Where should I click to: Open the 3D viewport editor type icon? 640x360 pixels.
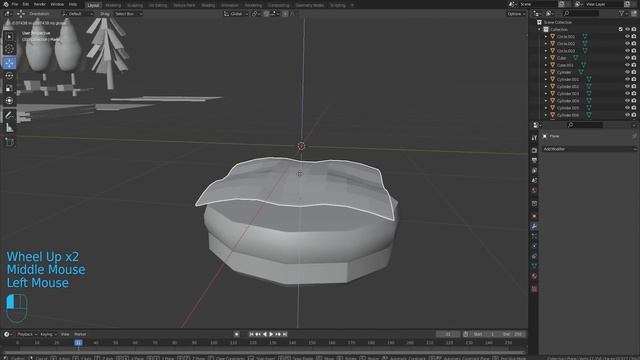coord(7,13)
